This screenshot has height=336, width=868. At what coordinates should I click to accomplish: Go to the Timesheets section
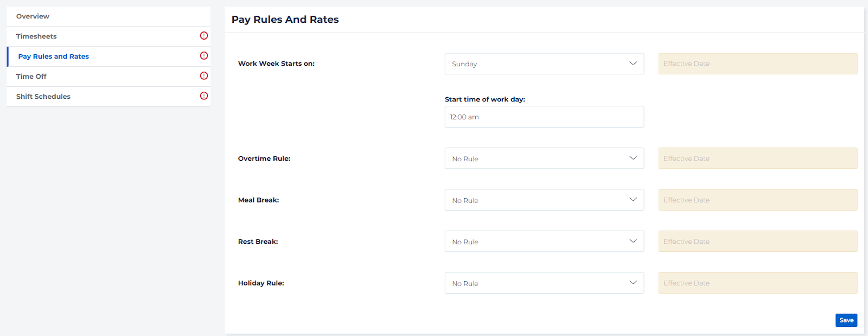point(36,36)
